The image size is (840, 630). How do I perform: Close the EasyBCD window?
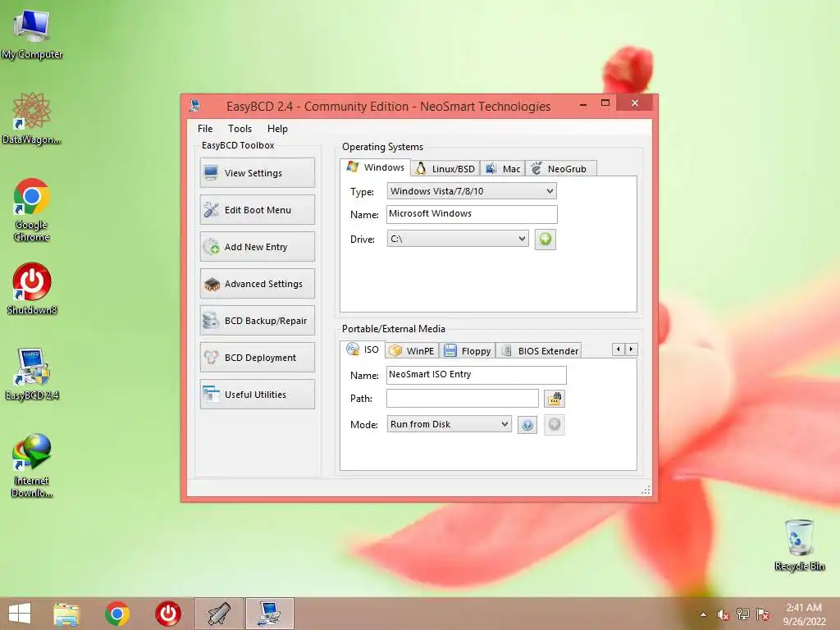[x=636, y=103]
